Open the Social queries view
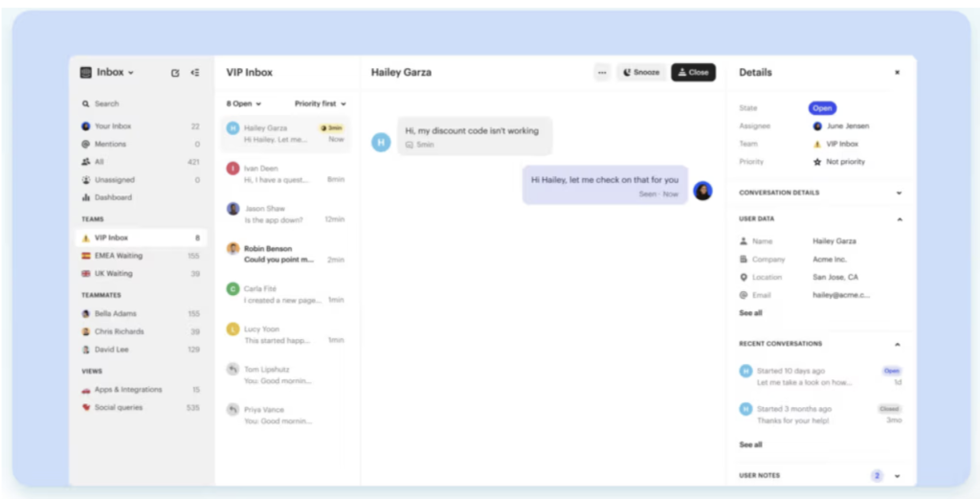The height and width of the screenshot is (499, 980). point(142,408)
